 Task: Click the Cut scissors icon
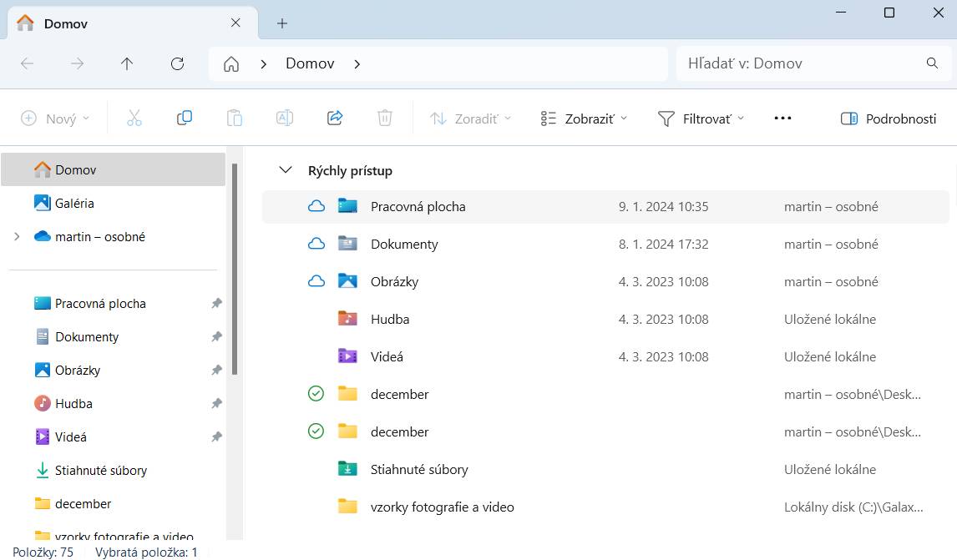point(134,118)
